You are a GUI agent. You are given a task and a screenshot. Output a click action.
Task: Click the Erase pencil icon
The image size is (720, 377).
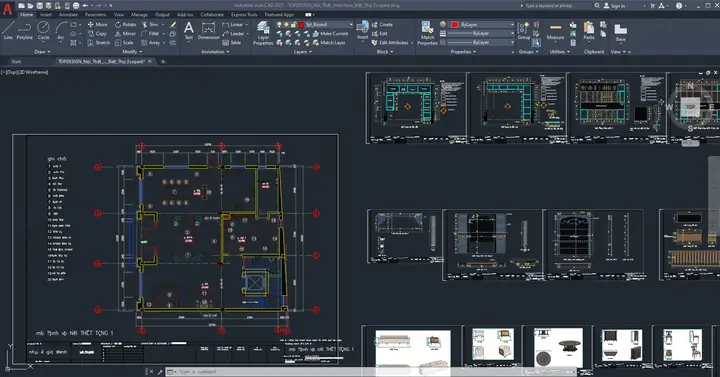point(173,24)
